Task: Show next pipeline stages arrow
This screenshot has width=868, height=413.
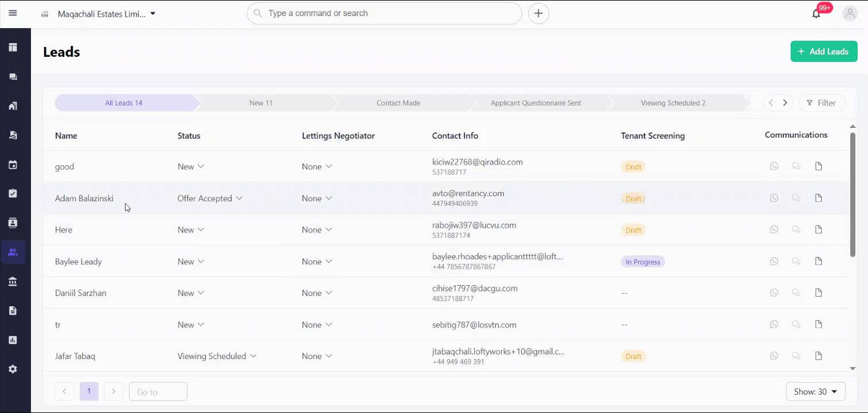Action: pos(785,103)
